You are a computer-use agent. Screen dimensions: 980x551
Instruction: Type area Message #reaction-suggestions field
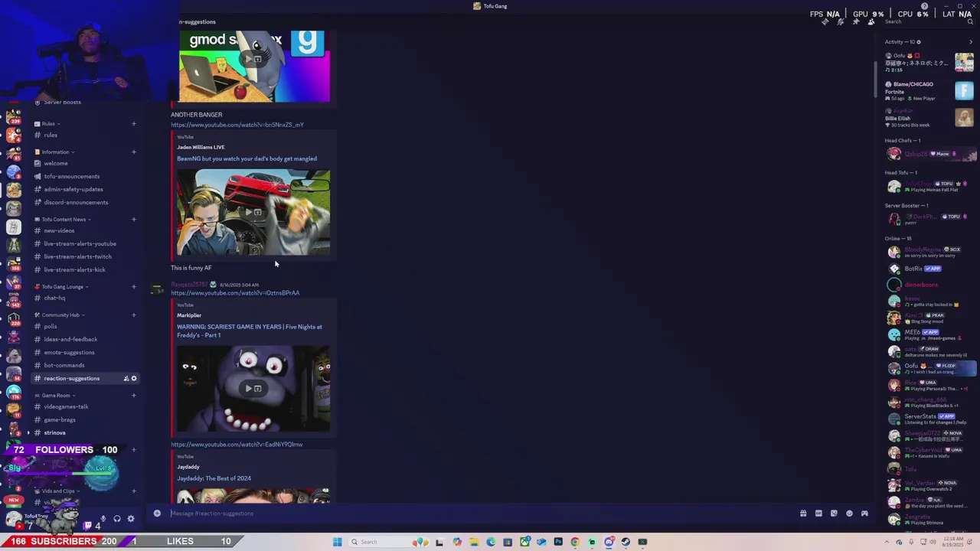[482, 514]
